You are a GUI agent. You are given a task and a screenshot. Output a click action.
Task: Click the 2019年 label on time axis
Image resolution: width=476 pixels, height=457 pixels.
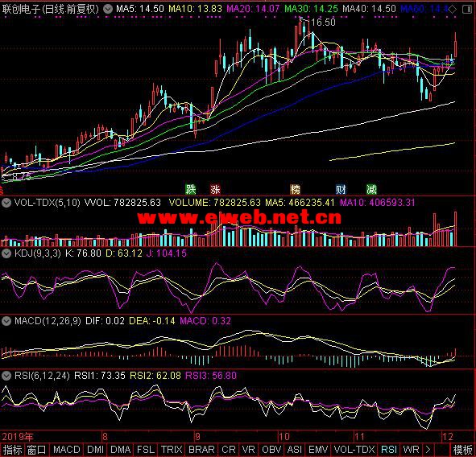tap(18, 437)
